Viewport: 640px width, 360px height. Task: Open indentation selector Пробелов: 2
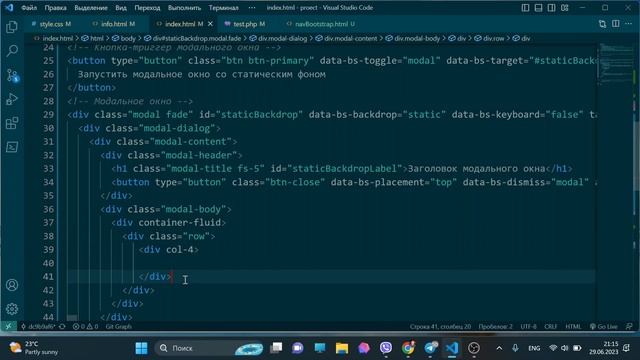pyautogui.click(x=495, y=327)
